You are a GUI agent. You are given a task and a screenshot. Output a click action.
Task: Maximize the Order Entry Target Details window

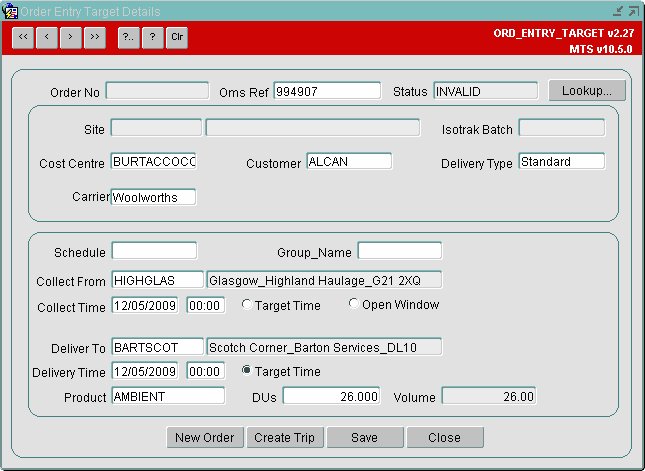633,11
